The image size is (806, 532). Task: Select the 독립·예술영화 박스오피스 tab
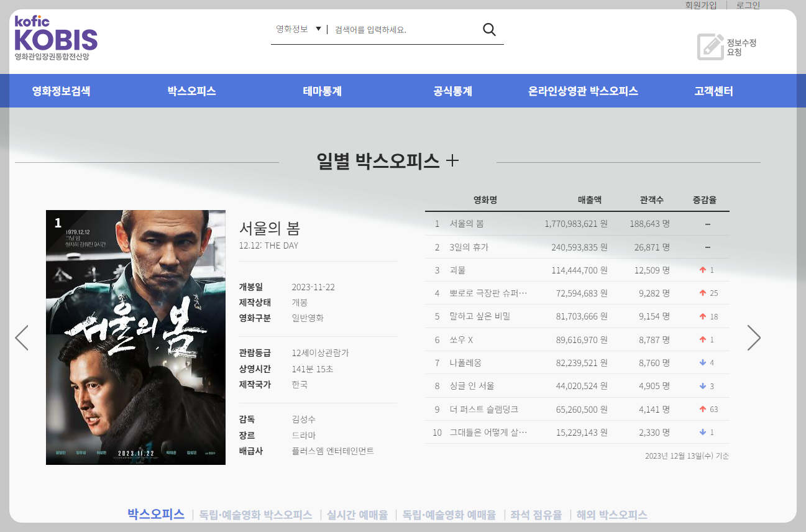point(255,515)
